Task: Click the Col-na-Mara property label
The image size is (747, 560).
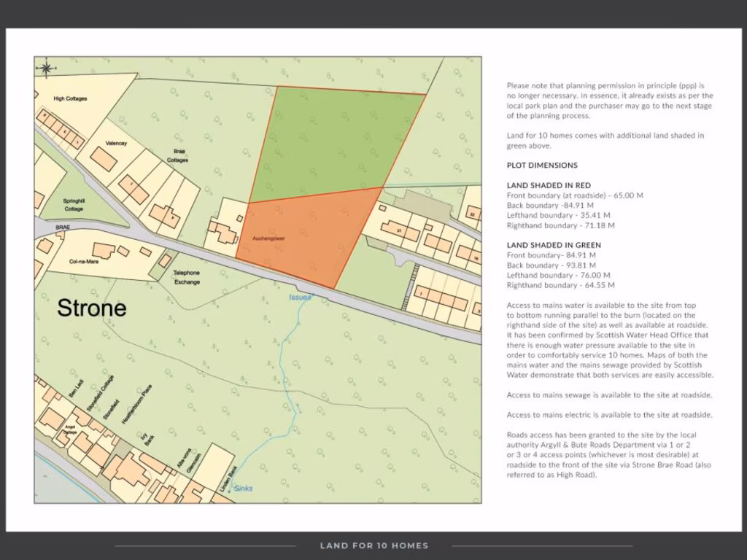Action: 82,261
